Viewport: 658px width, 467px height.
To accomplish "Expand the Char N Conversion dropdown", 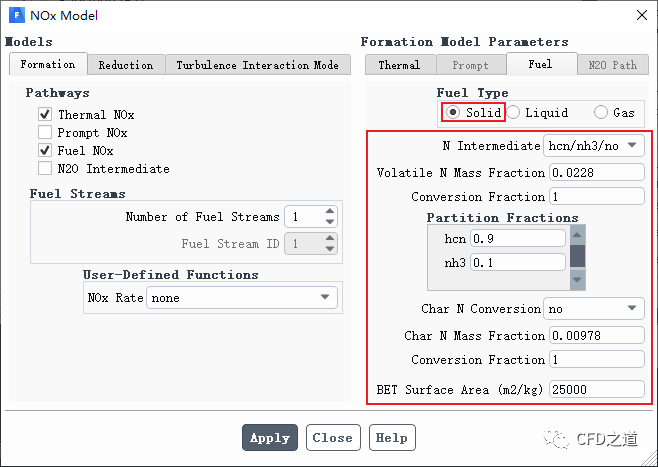I will click(x=593, y=309).
